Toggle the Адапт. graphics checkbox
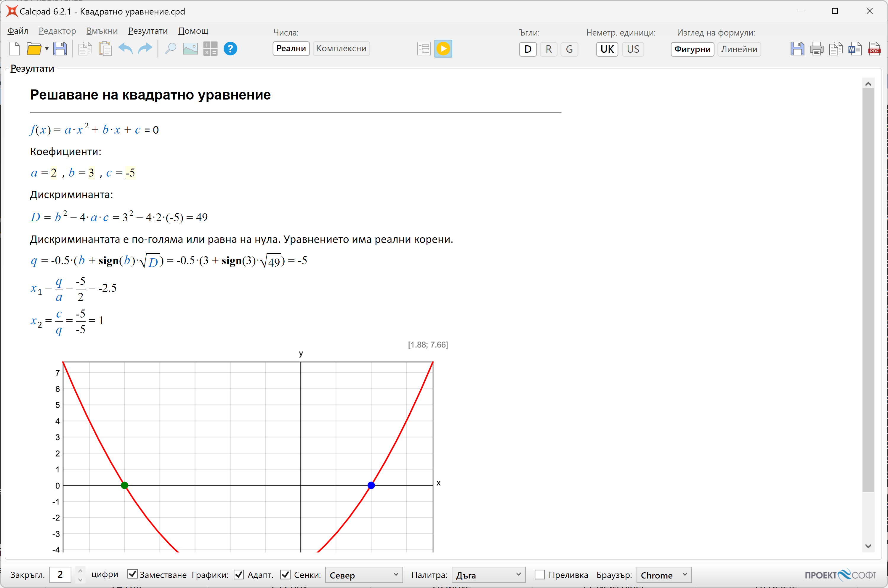 point(238,574)
